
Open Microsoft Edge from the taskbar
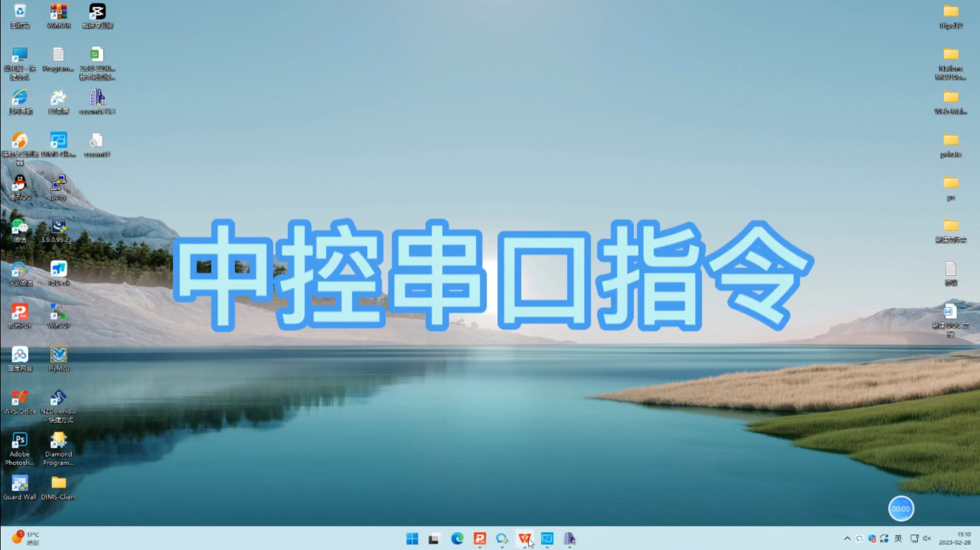[457, 539]
